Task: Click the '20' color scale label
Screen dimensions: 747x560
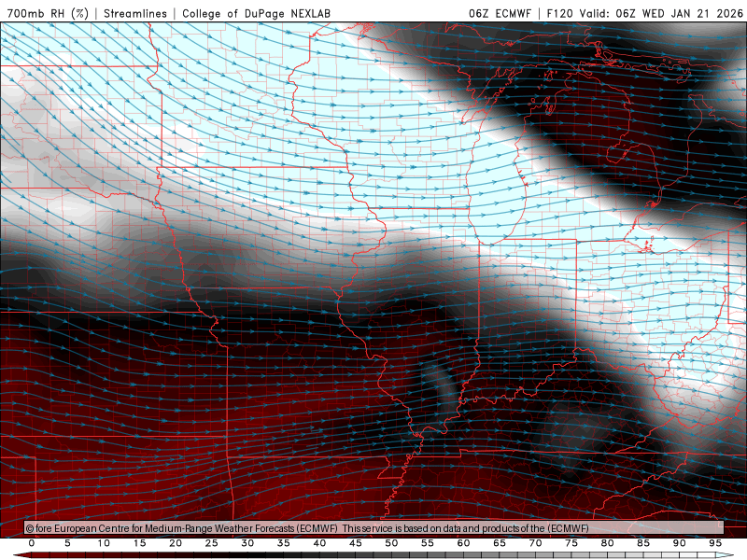Action: tap(176, 543)
